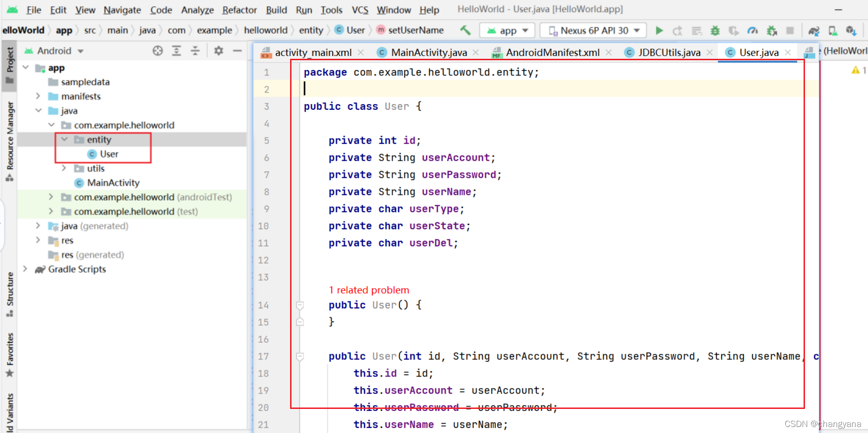The height and width of the screenshot is (433, 868).
Task: Open the SDK Manager icon
Action: click(x=851, y=31)
